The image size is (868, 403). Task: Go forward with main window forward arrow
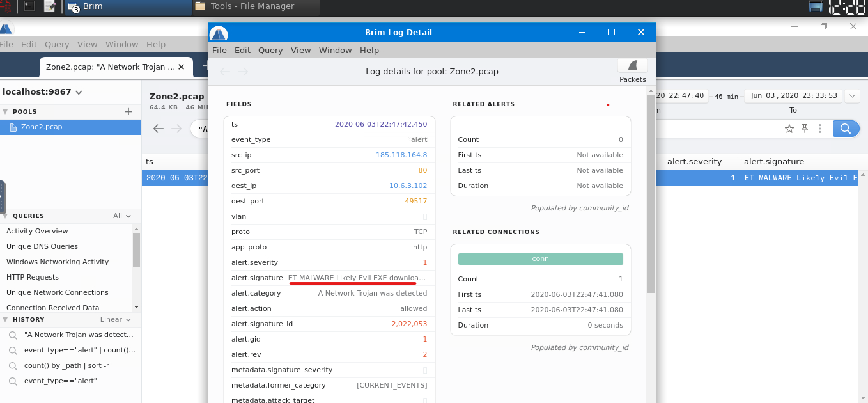(x=176, y=129)
